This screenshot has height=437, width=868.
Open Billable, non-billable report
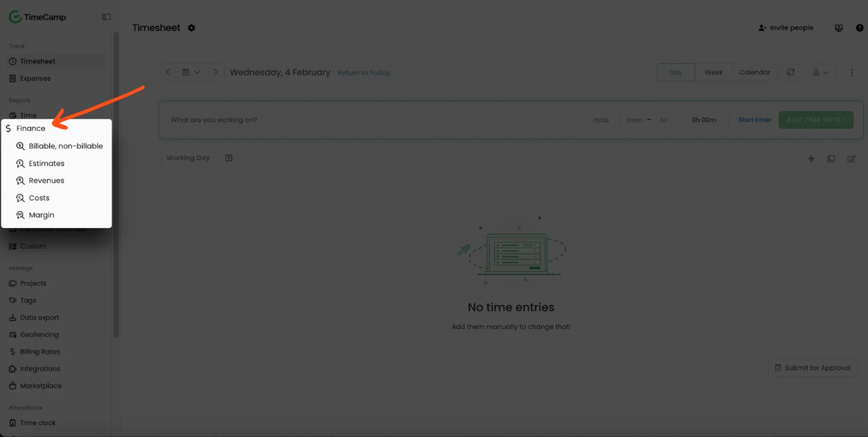click(60, 146)
